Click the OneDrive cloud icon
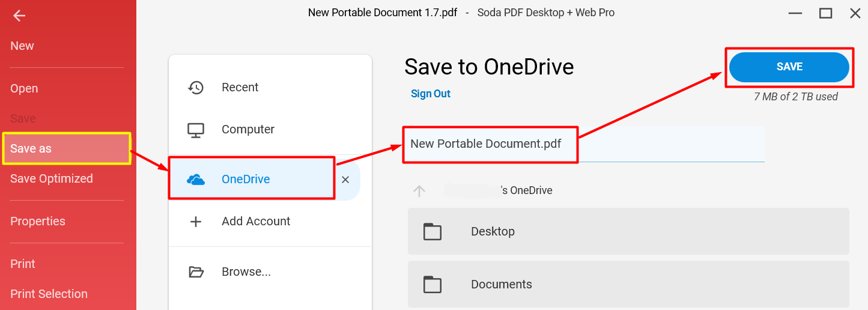The height and width of the screenshot is (310, 868). (x=196, y=179)
